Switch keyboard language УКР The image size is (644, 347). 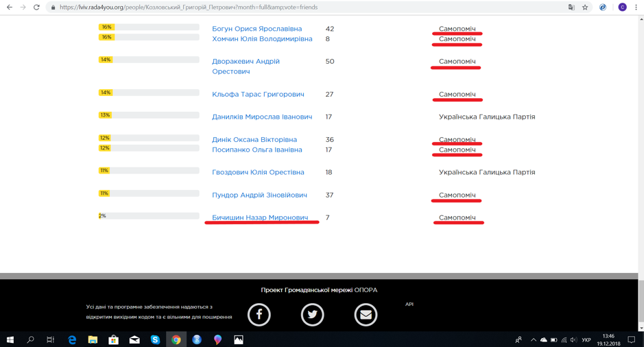pyautogui.click(x=586, y=340)
